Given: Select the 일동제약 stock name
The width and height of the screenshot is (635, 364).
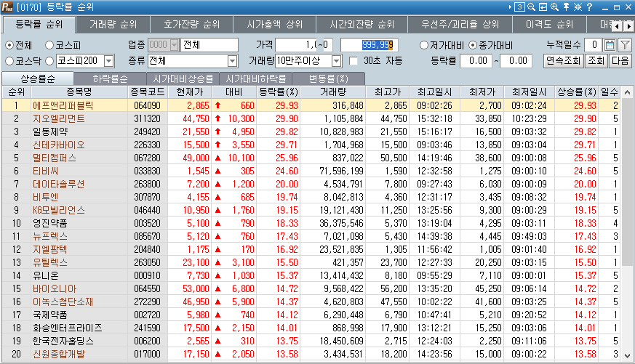Looking at the screenshot, I should [50, 132].
